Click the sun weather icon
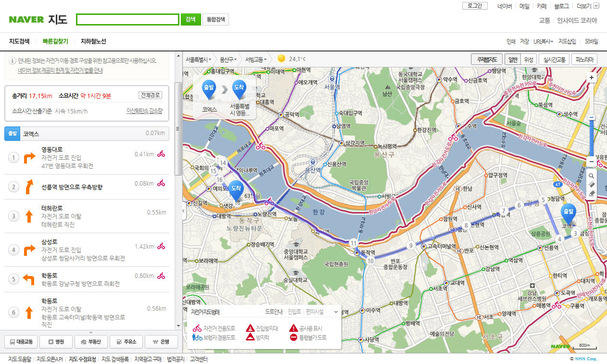Viewport: 607px width, 364px height. click(281, 59)
